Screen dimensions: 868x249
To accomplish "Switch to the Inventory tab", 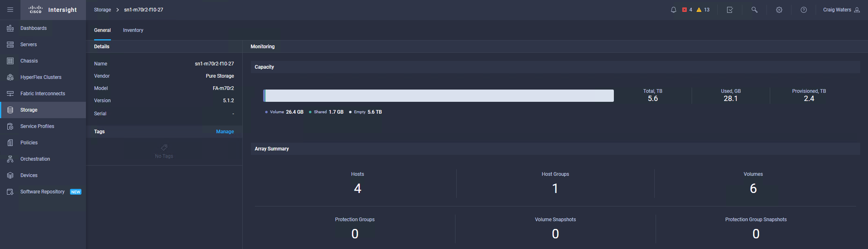I will coord(133,30).
